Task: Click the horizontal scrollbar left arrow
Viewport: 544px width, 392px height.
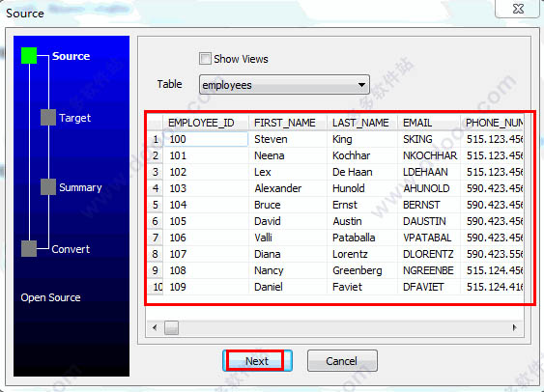Action: (x=155, y=327)
